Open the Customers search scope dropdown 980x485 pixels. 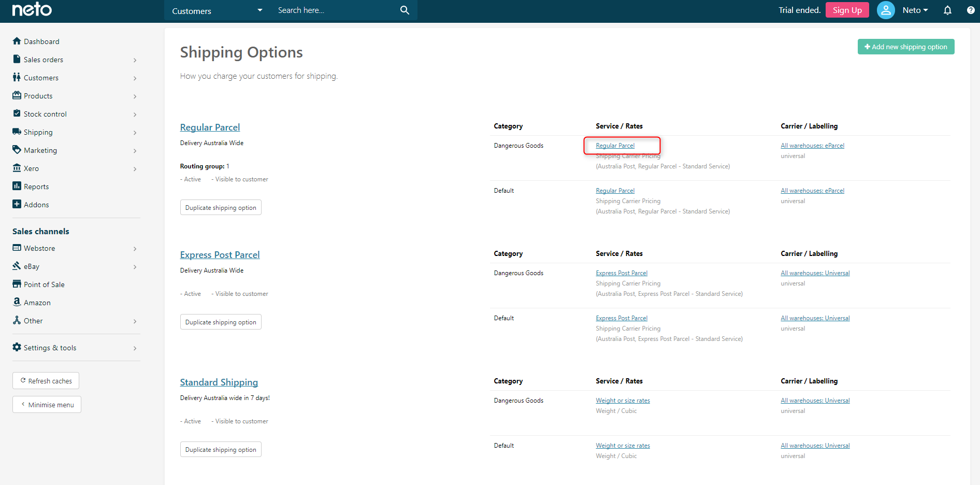tap(217, 10)
